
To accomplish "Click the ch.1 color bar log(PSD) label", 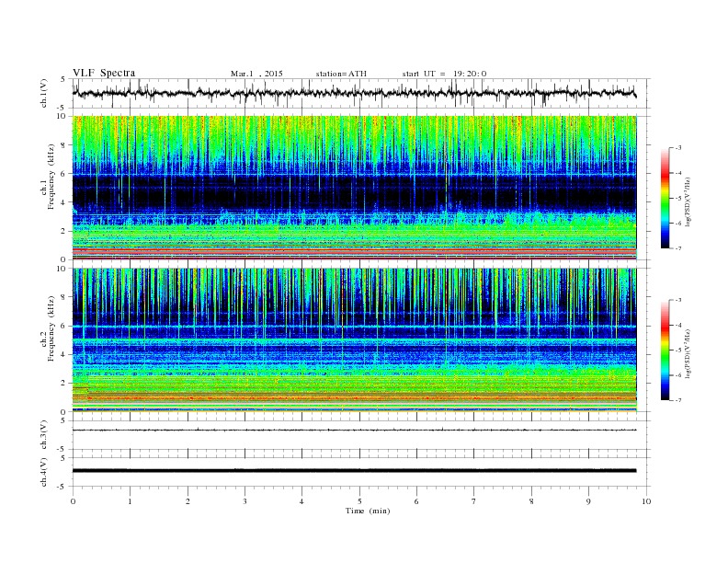I will 688,201.
